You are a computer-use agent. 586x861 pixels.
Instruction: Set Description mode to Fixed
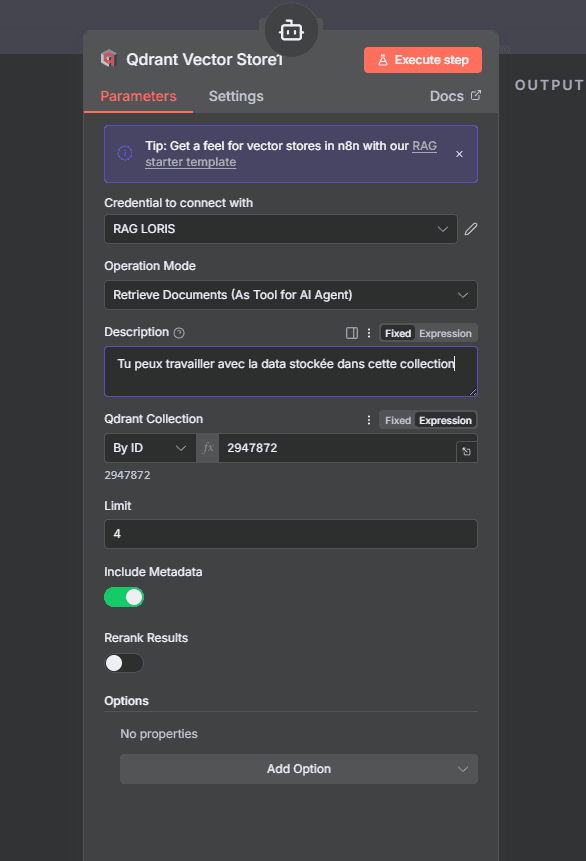tap(398, 333)
